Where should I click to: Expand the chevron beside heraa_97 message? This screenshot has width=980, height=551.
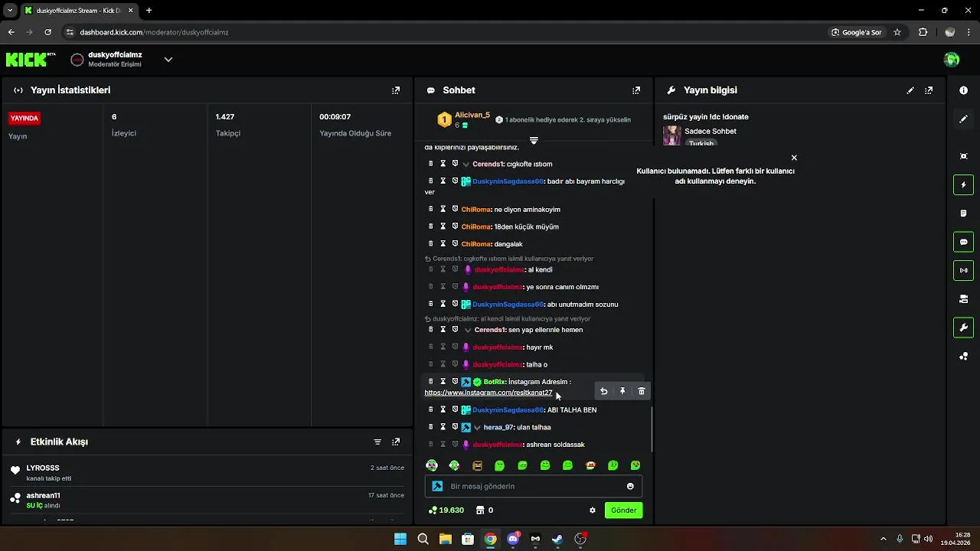(477, 428)
